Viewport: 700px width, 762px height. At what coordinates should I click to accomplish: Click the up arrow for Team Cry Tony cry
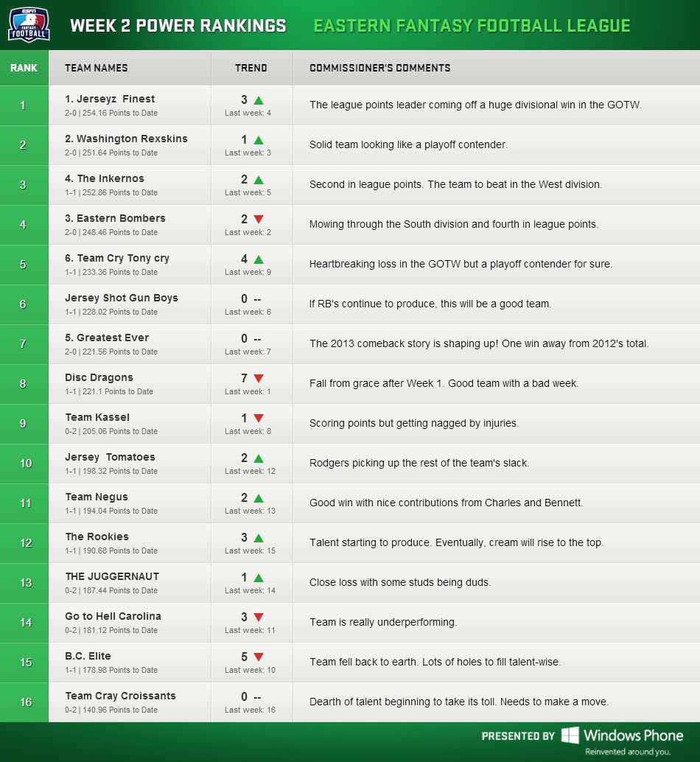(259, 259)
